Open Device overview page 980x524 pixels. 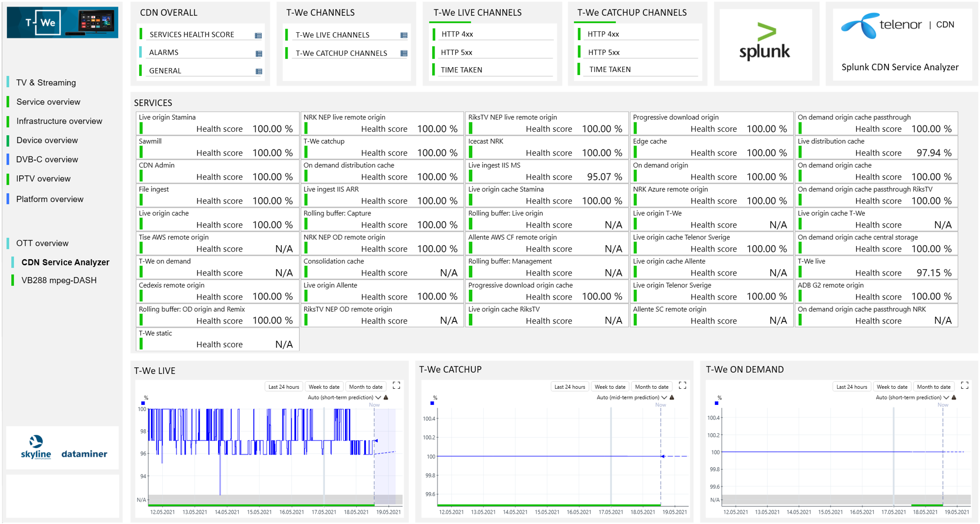47,140
